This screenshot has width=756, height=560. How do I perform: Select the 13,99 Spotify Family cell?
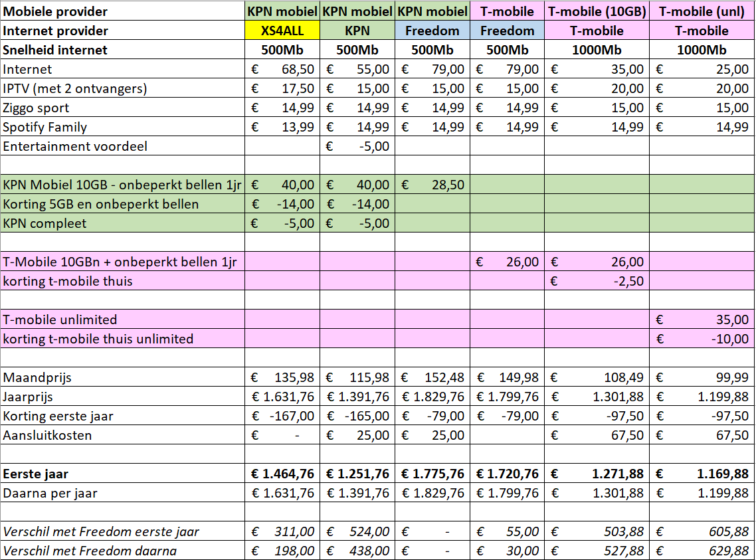click(x=282, y=127)
